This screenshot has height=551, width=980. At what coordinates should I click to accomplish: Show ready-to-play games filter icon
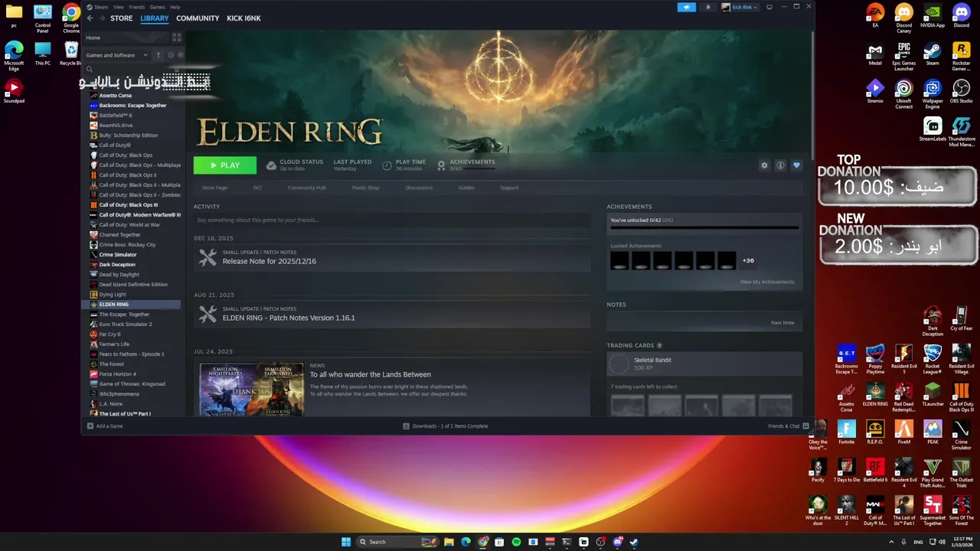pos(181,55)
